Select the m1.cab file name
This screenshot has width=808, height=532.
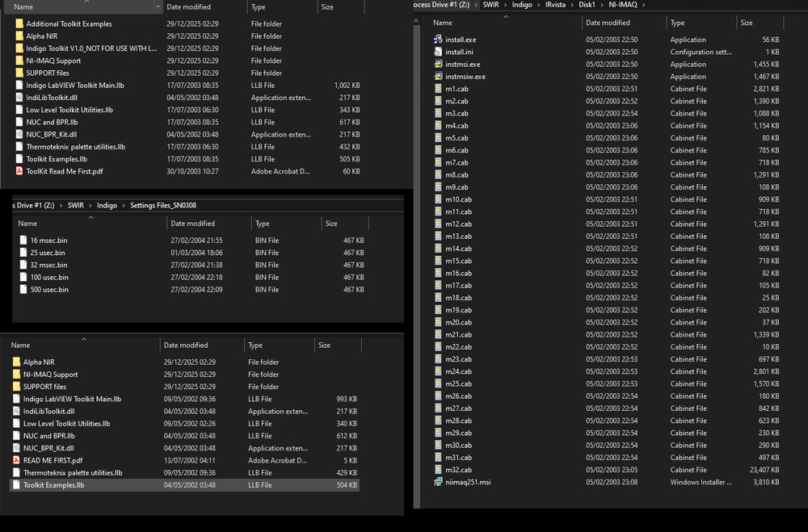[457, 89]
